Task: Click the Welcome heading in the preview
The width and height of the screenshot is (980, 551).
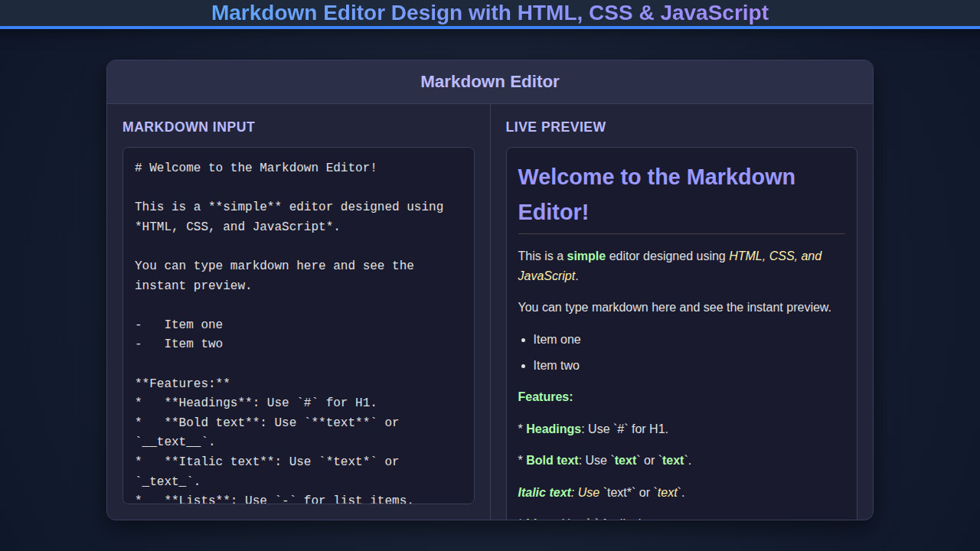Action: tap(657, 194)
